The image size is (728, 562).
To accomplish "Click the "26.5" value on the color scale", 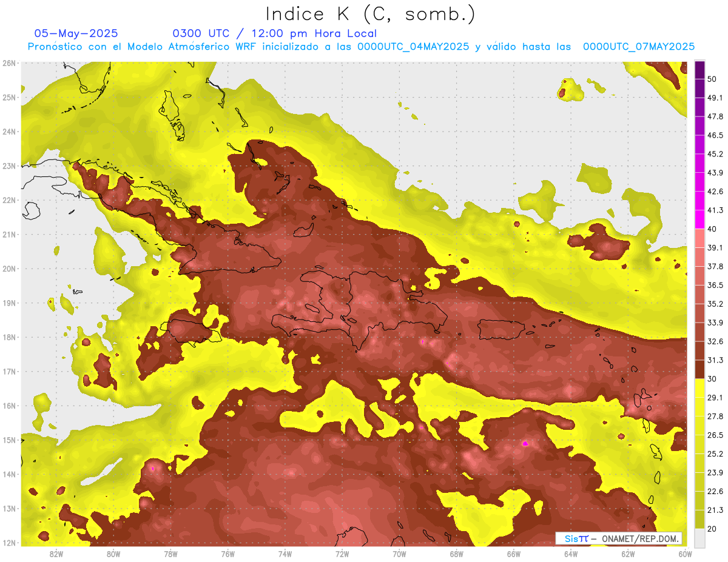I will tap(715, 435).
